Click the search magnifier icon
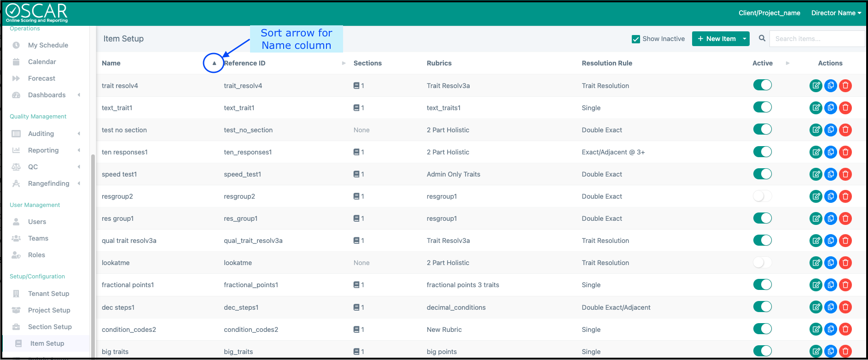Viewport: 868px width, 360px height. [762, 39]
